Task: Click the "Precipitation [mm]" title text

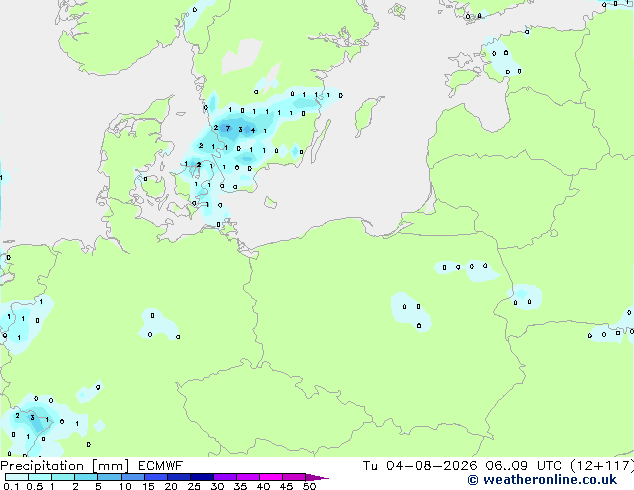Action: pyautogui.click(x=65, y=466)
